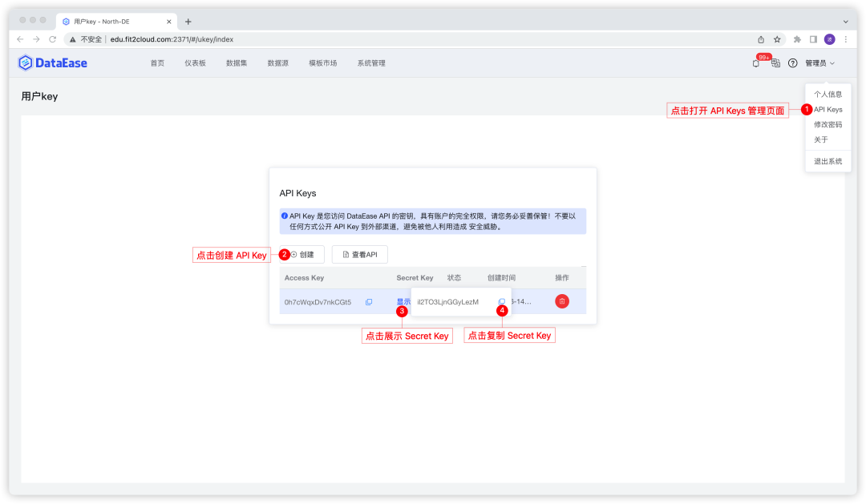The width and height of the screenshot is (866, 504).
Task: Copy the Secret Key il2TO3LjnGGyLezM
Action: coord(500,300)
